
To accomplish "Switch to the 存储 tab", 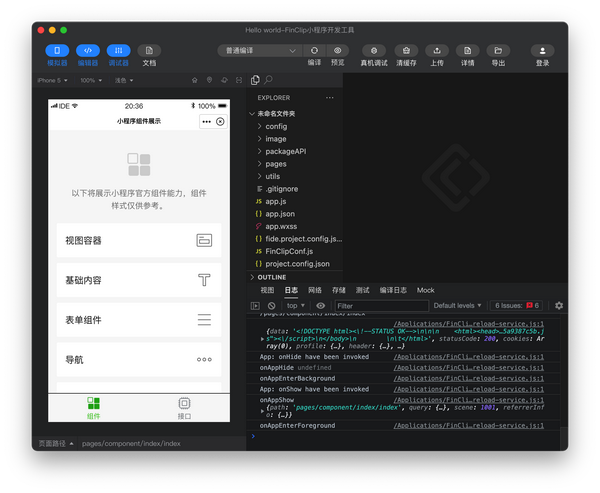I will click(339, 290).
